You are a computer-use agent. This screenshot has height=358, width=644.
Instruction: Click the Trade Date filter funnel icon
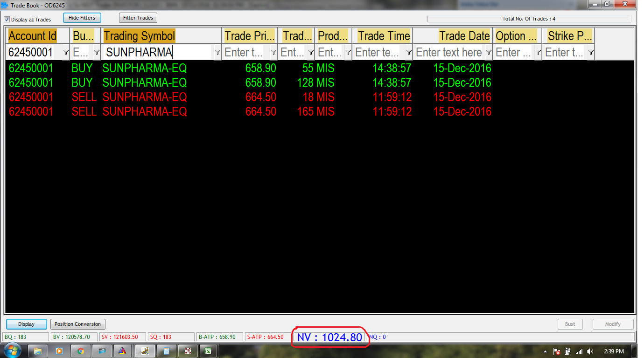(x=489, y=52)
